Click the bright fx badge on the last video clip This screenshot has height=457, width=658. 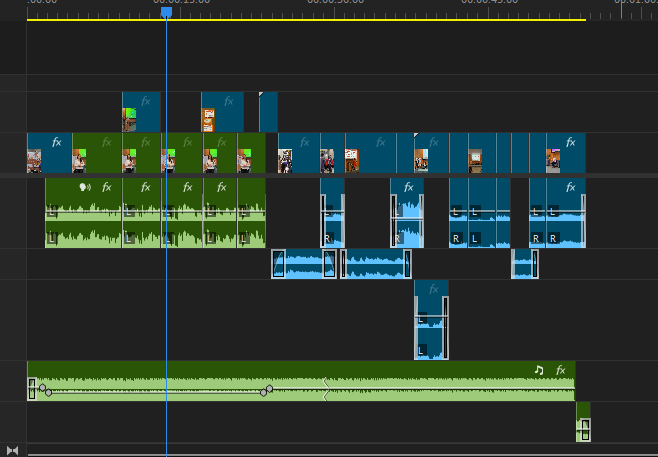(x=570, y=143)
